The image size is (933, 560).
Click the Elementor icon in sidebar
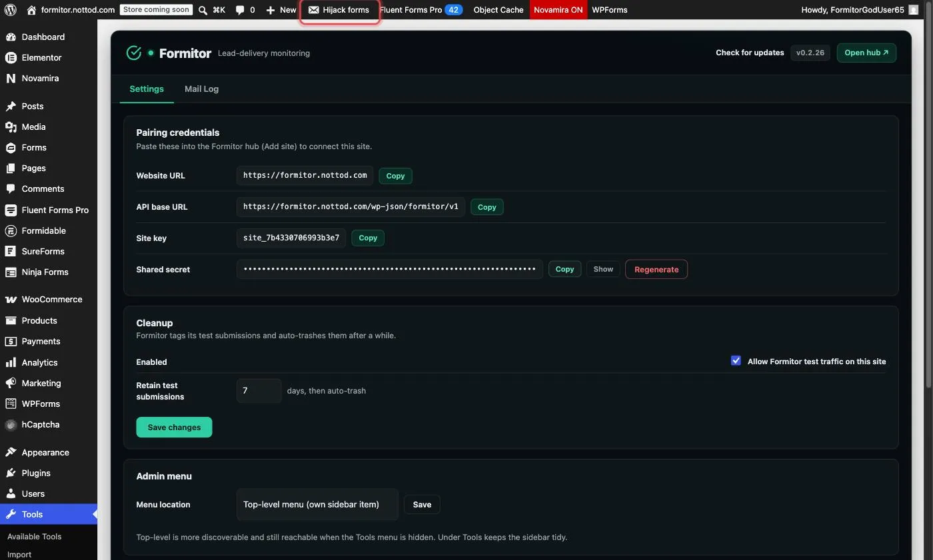[11, 57]
